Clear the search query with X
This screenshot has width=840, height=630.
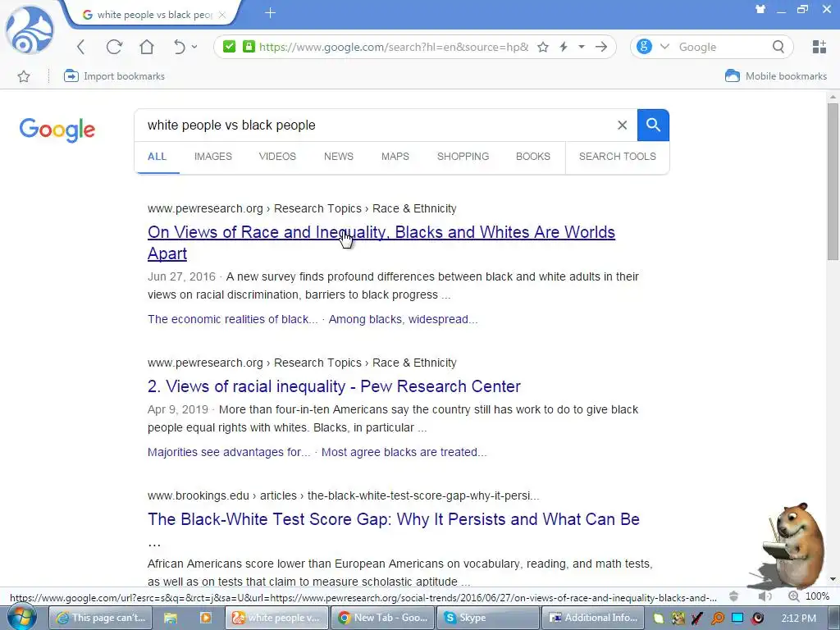[x=622, y=125]
